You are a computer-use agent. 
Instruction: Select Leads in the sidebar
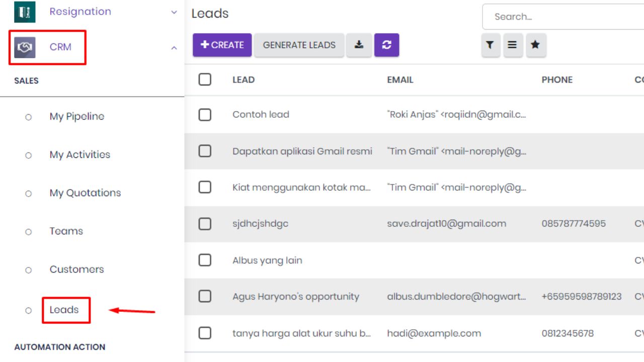pos(64,310)
